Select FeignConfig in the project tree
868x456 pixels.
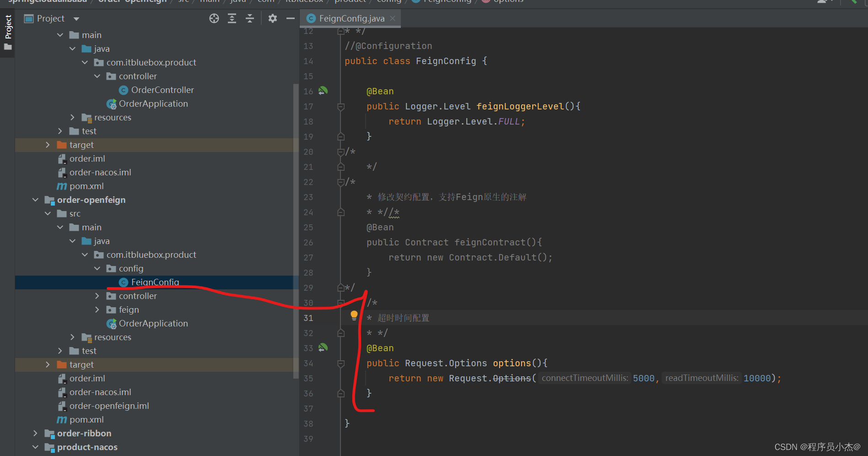155,282
